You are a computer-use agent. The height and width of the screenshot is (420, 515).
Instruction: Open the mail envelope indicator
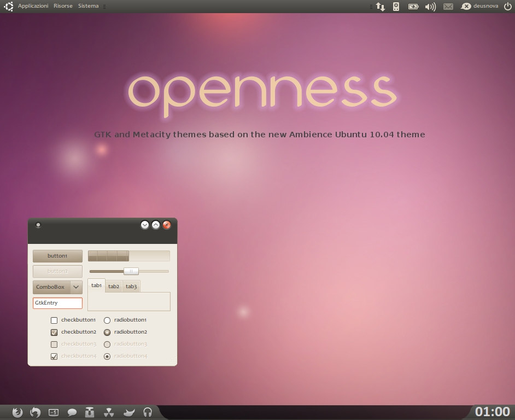pyautogui.click(x=448, y=7)
